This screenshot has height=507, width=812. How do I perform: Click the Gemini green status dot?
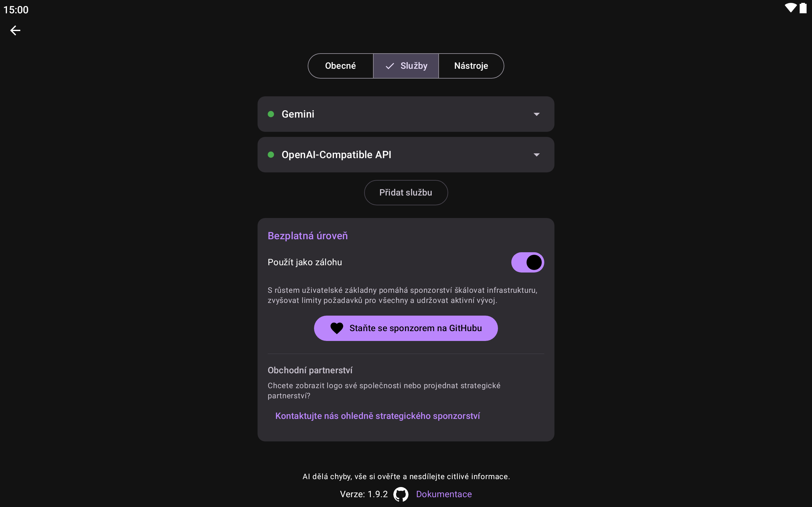271,114
